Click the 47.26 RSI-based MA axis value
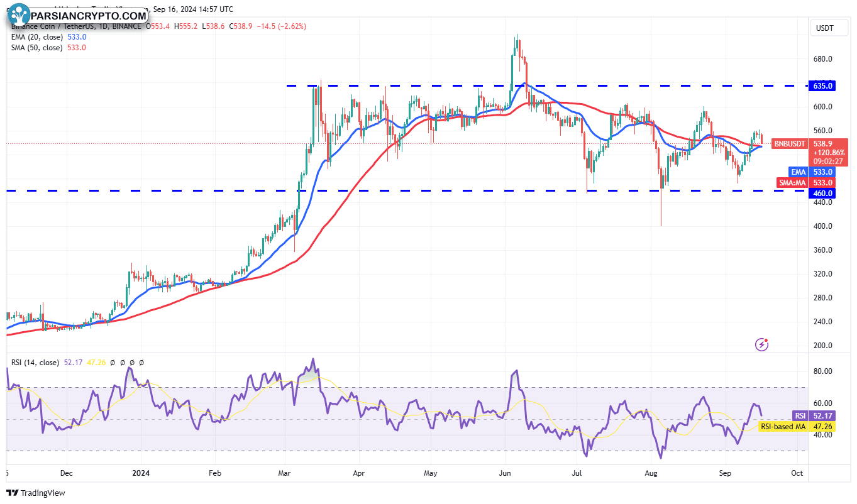 click(822, 426)
